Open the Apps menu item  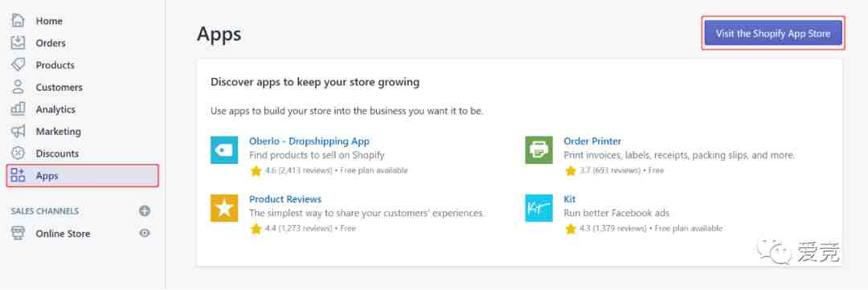pos(83,175)
